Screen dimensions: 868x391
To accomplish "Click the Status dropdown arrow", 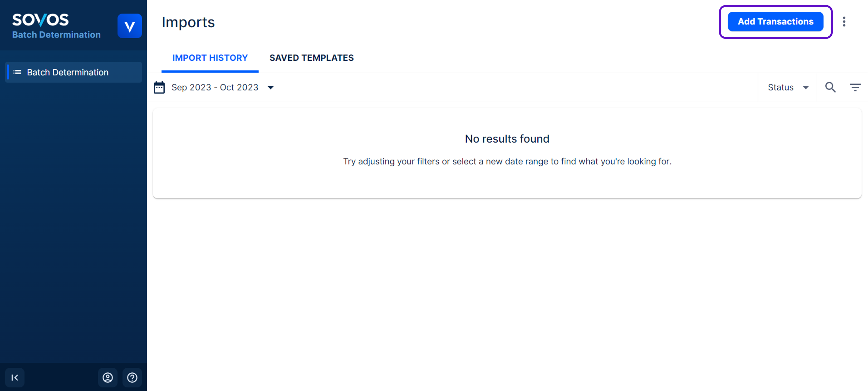I will click(806, 88).
